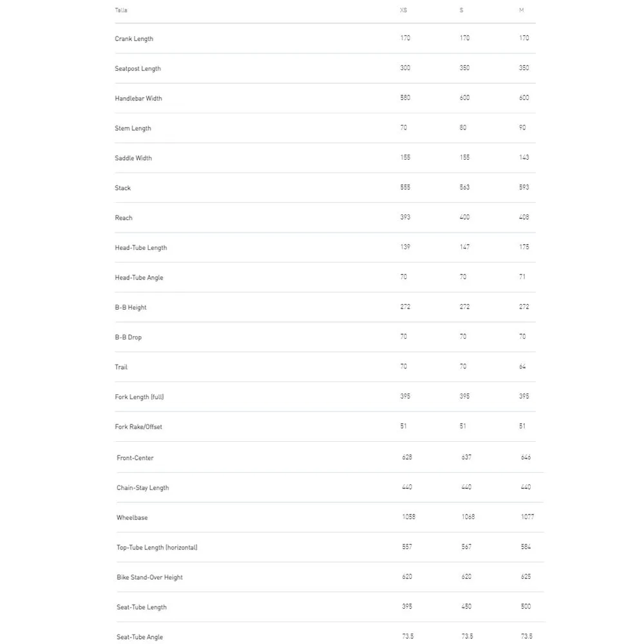Screen dimensions: 644x644
Task: Click the Reach row label
Action: [124, 218]
